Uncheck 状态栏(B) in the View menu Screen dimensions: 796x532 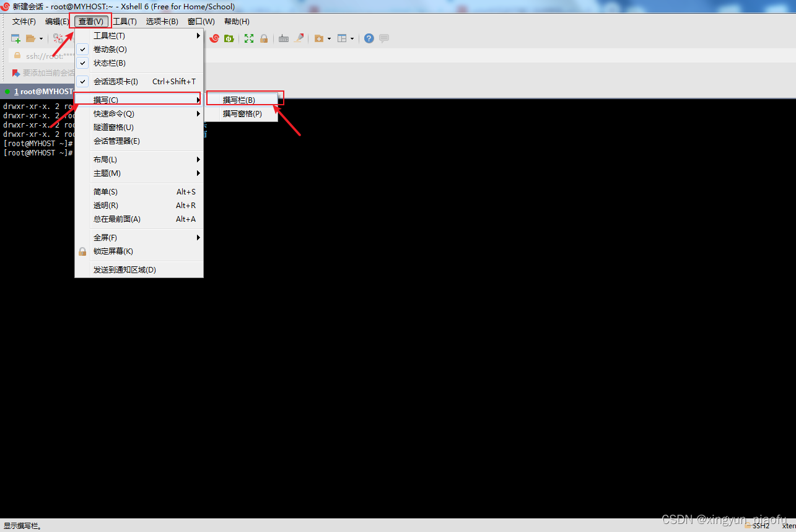click(139, 63)
